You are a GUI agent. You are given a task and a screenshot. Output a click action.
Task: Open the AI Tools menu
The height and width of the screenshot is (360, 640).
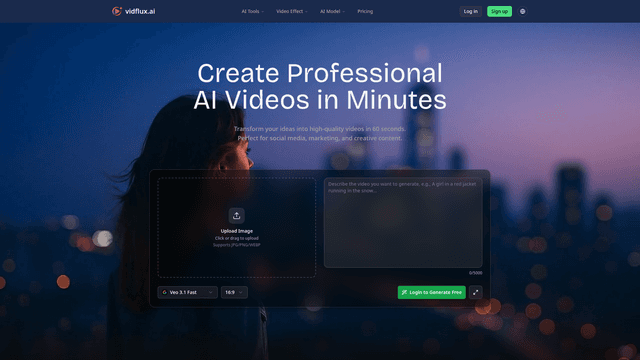[x=252, y=11]
